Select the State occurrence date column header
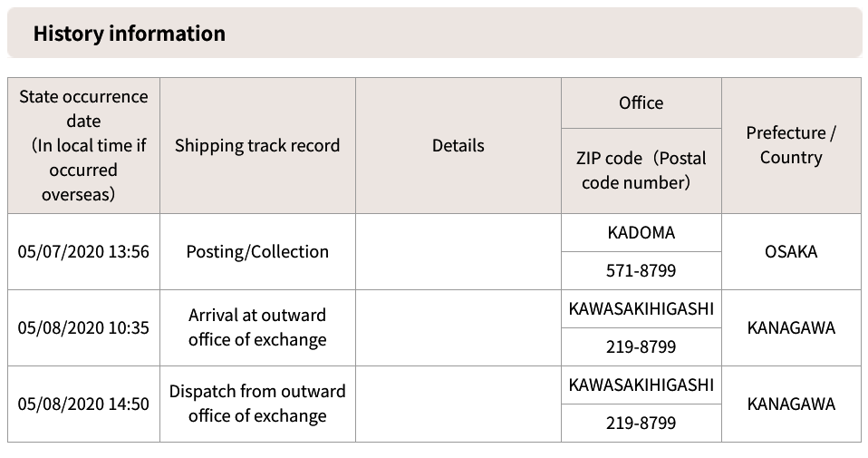 (x=83, y=146)
